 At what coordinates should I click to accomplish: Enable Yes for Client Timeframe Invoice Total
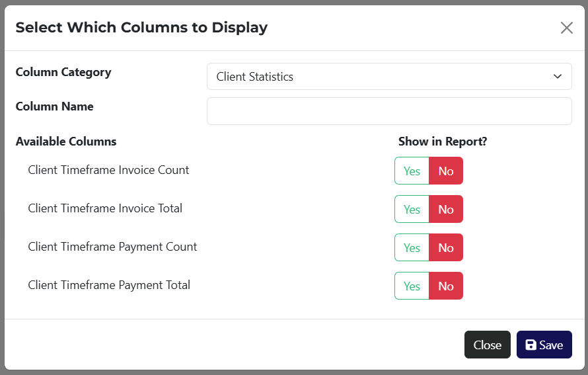pyautogui.click(x=412, y=209)
